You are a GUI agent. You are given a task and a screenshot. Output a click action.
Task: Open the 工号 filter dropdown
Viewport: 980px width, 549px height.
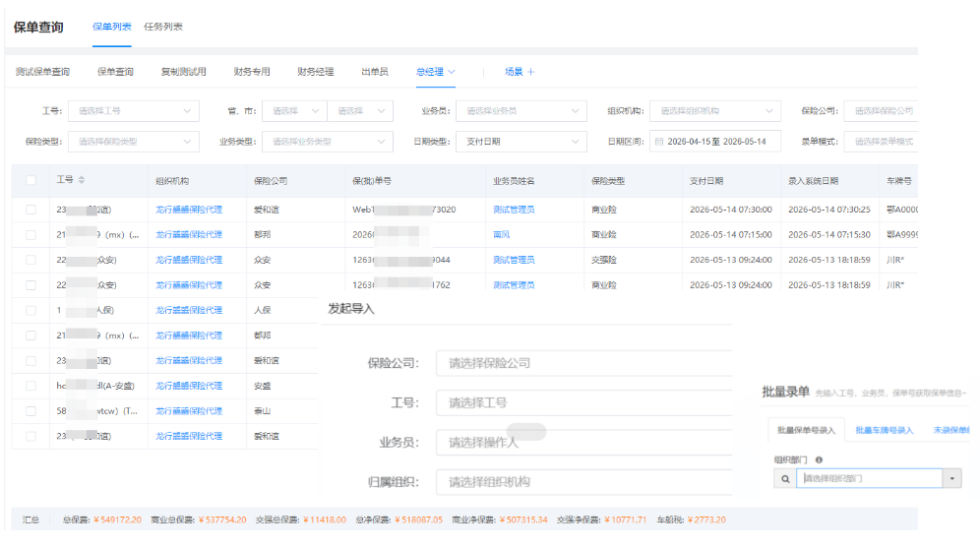pyautogui.click(x=134, y=110)
